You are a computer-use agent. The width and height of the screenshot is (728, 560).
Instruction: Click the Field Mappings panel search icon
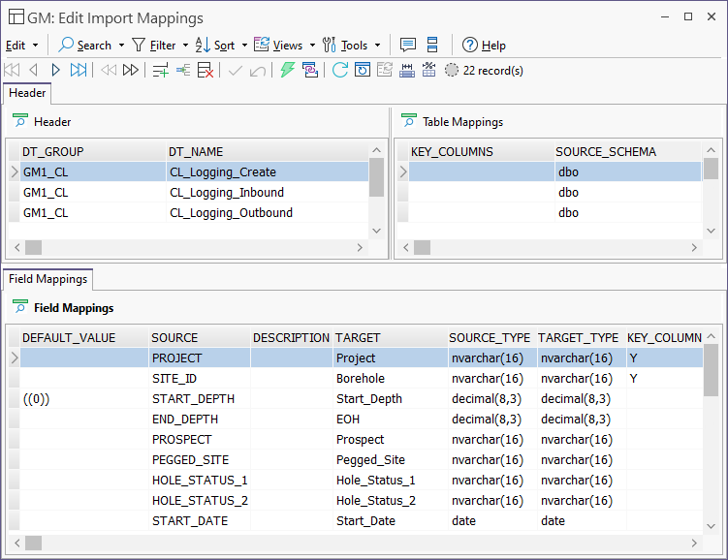[20, 307]
